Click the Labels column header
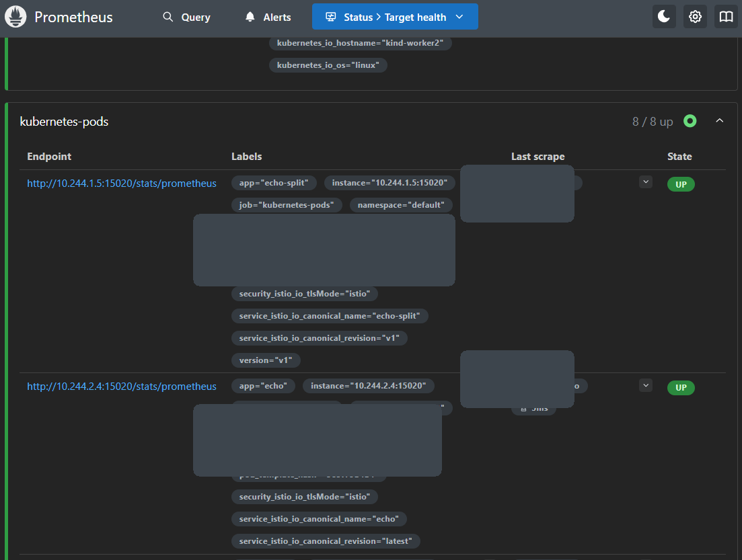This screenshot has width=742, height=560. [x=246, y=157]
